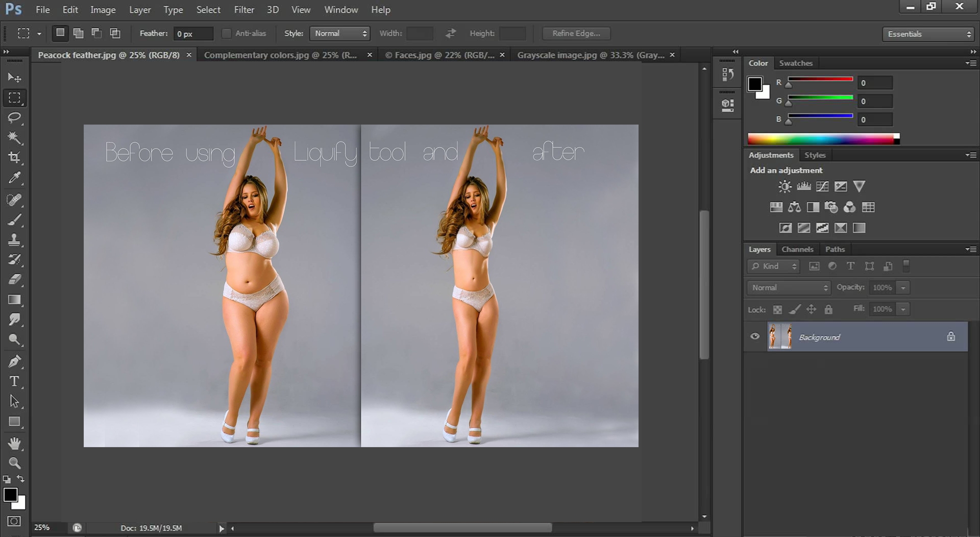Select the Horizontal Type tool
The width and height of the screenshot is (980, 537).
(14, 381)
